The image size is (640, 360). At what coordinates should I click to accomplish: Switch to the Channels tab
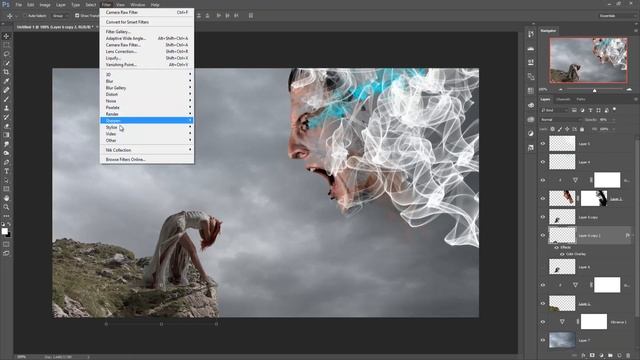tap(563, 99)
